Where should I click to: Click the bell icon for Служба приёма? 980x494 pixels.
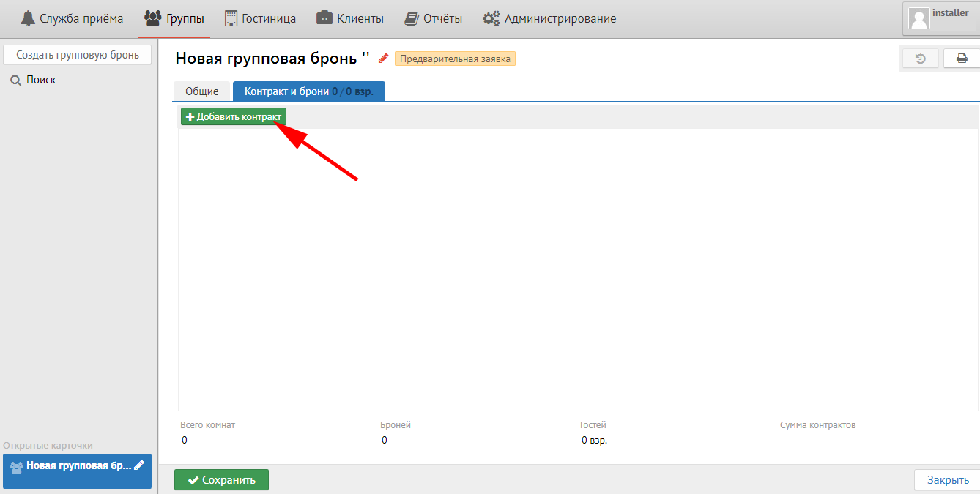coord(28,19)
